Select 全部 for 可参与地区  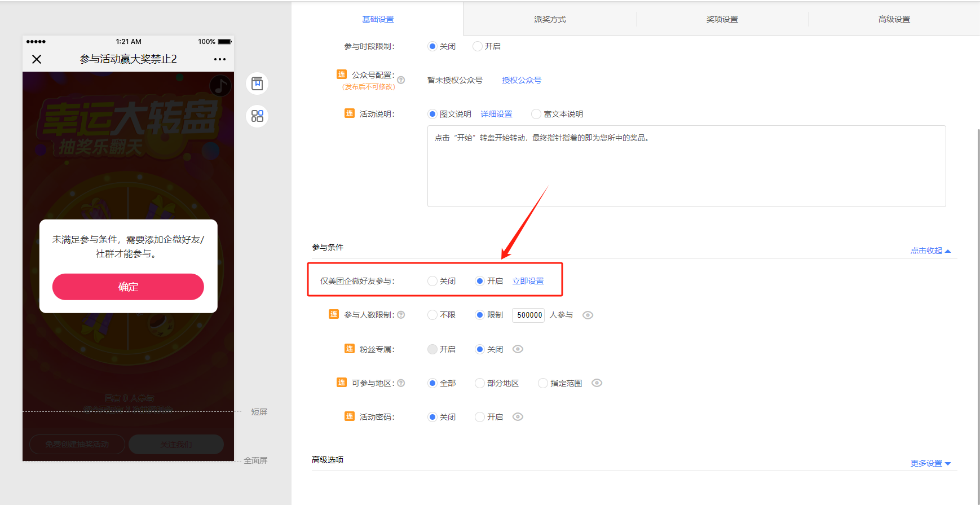coord(432,383)
